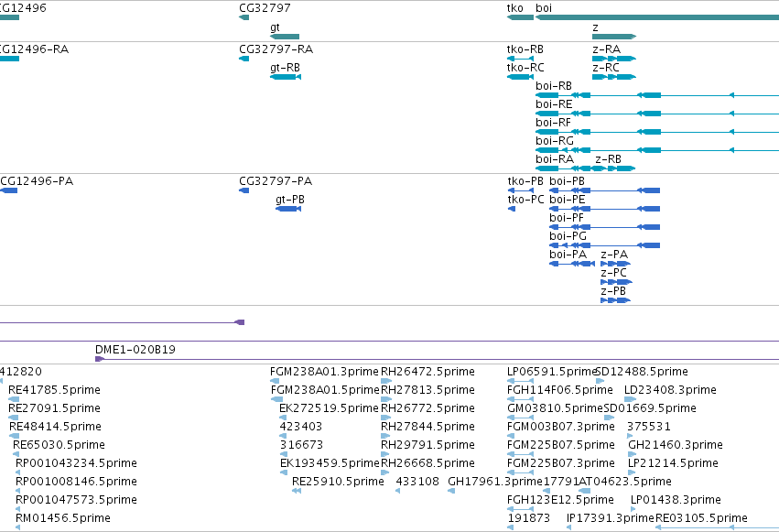
Task: Select the tko gene glyph
Action: tap(520, 17)
